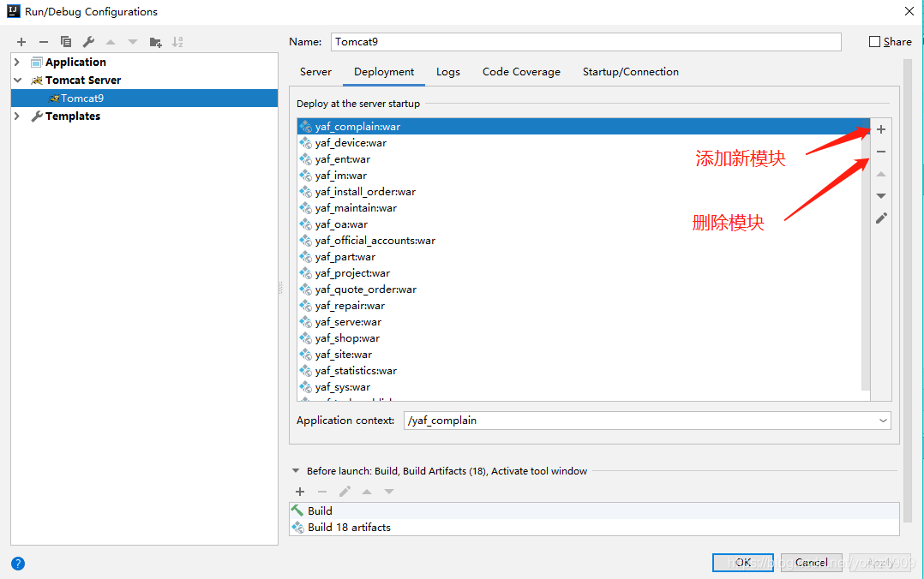Viewport: 924px width, 579px height.
Task: Move configuration up in left toolbar
Action: point(111,42)
